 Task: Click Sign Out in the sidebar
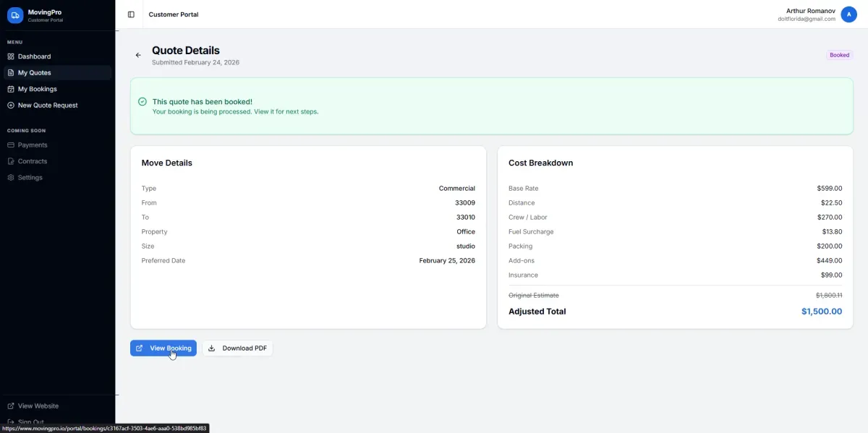pyautogui.click(x=30, y=422)
